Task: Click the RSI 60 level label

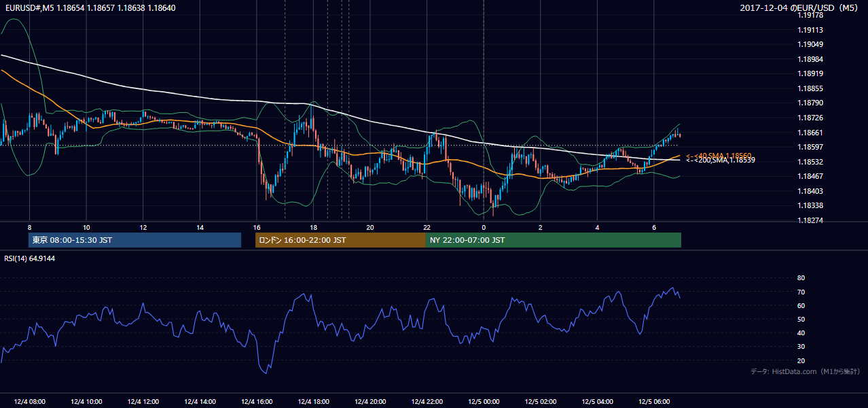Action: (801, 305)
